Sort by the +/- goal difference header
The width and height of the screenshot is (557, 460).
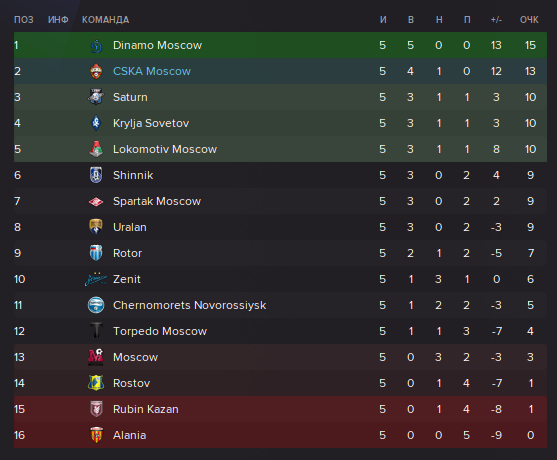[496, 20]
